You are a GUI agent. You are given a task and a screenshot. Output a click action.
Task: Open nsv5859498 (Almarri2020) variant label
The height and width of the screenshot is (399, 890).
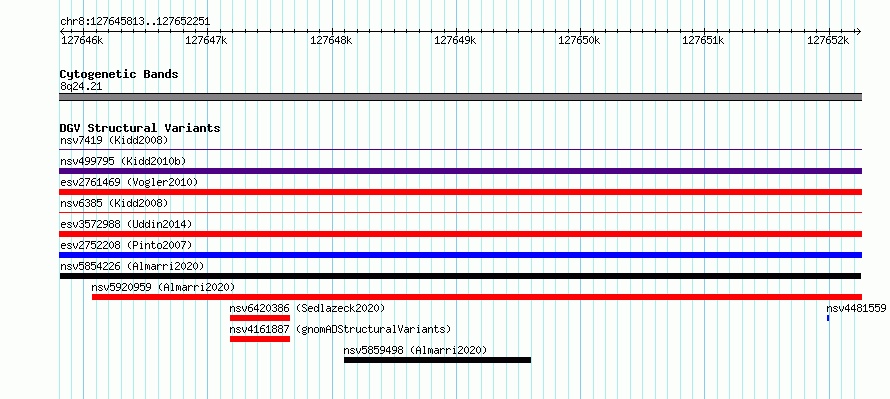click(x=415, y=350)
